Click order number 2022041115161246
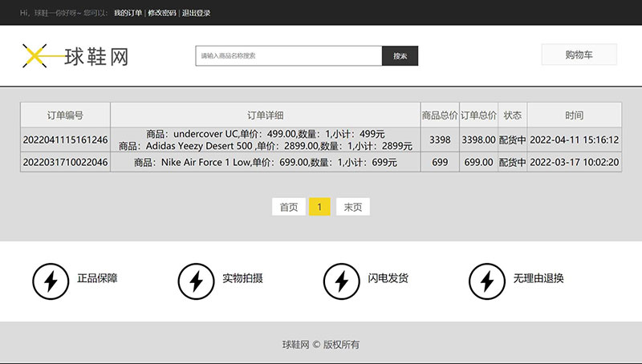642x364 pixels. pos(65,140)
